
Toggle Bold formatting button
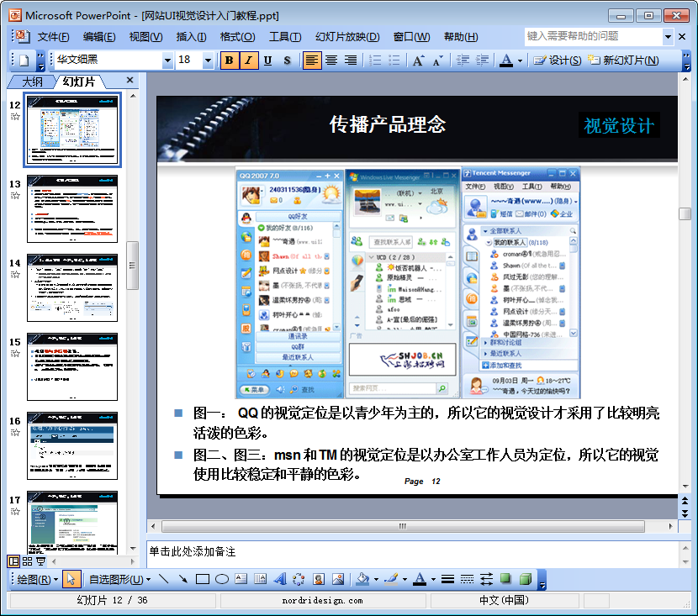click(x=230, y=61)
